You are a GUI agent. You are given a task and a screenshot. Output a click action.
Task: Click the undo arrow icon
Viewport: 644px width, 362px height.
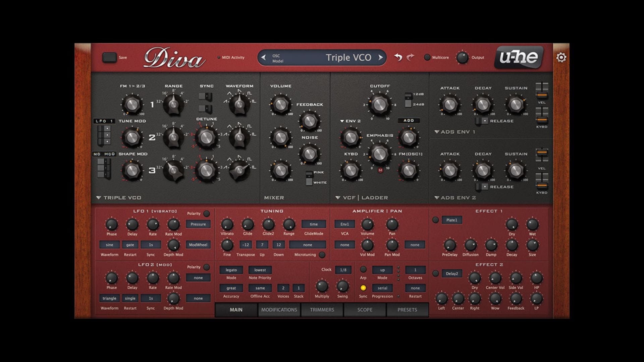(398, 57)
